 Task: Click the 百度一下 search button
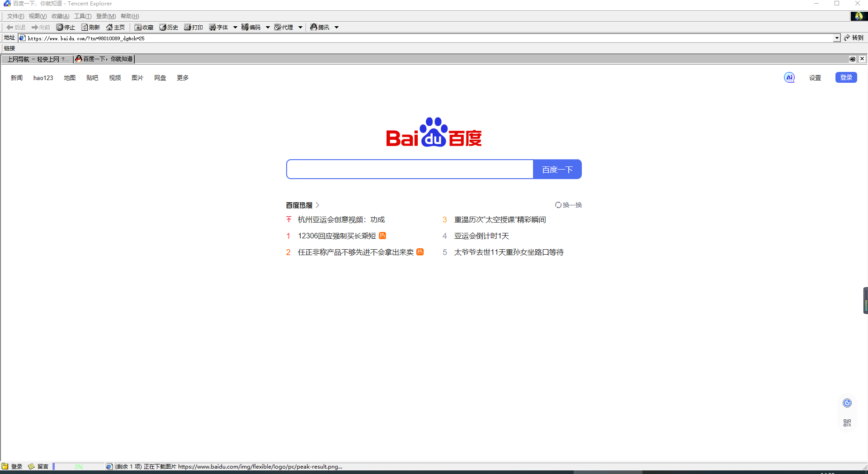(557, 169)
